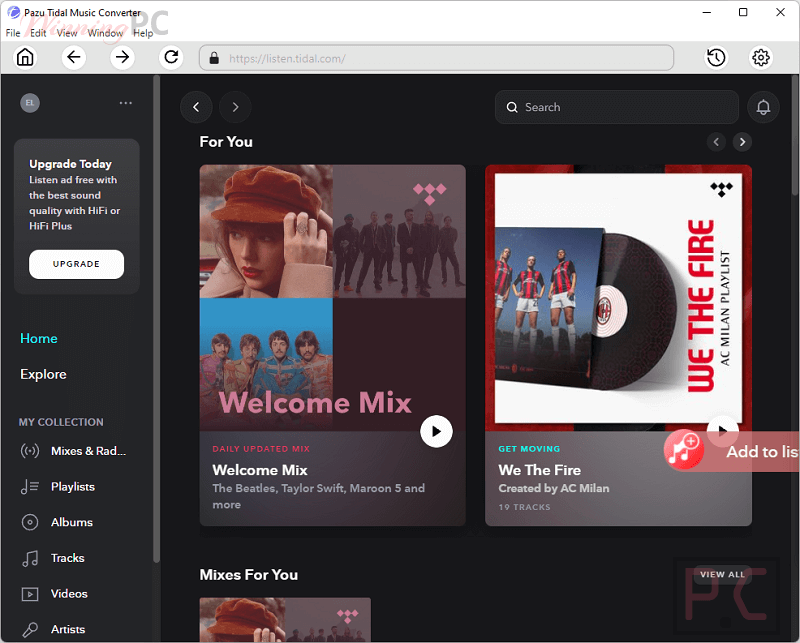Click the Artists microphone icon
The image size is (800, 643).
coord(30,630)
